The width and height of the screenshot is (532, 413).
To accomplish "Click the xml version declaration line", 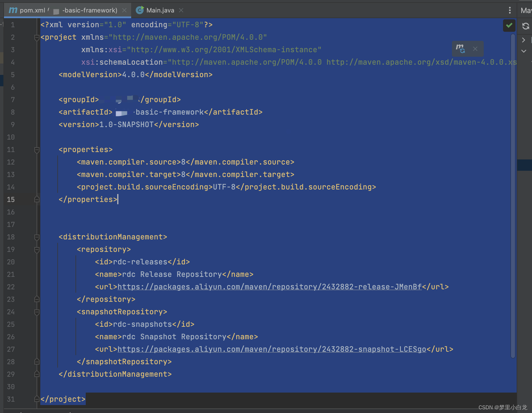I will click(126, 25).
